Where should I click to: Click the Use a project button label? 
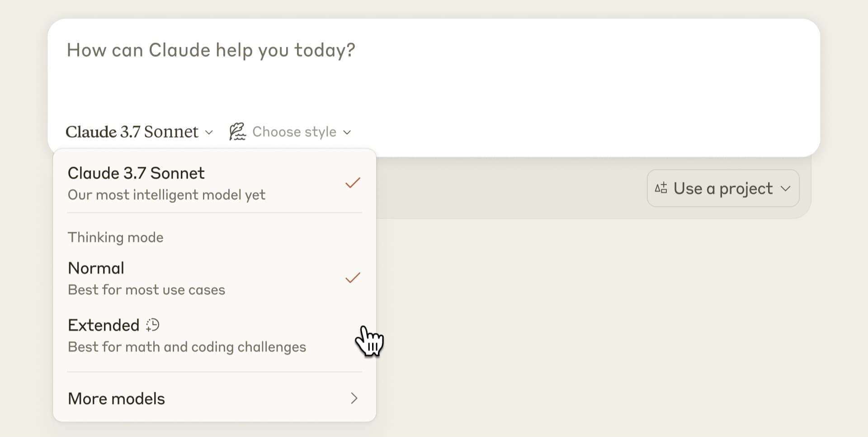[x=723, y=188]
